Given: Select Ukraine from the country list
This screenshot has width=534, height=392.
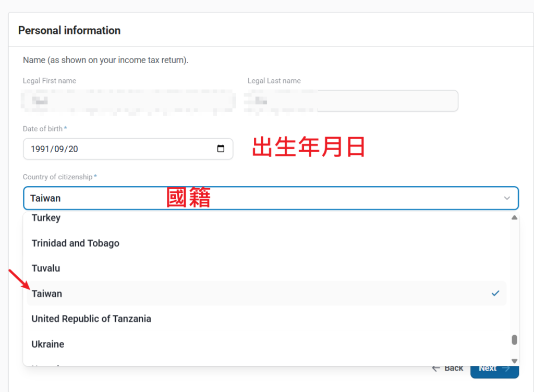Looking at the screenshot, I should (x=48, y=345).
